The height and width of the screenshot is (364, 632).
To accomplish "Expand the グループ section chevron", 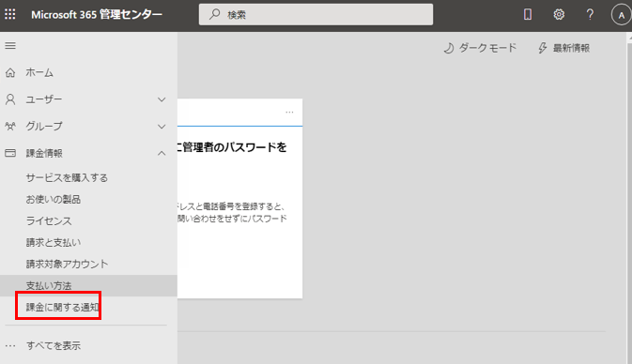I will click(x=162, y=127).
